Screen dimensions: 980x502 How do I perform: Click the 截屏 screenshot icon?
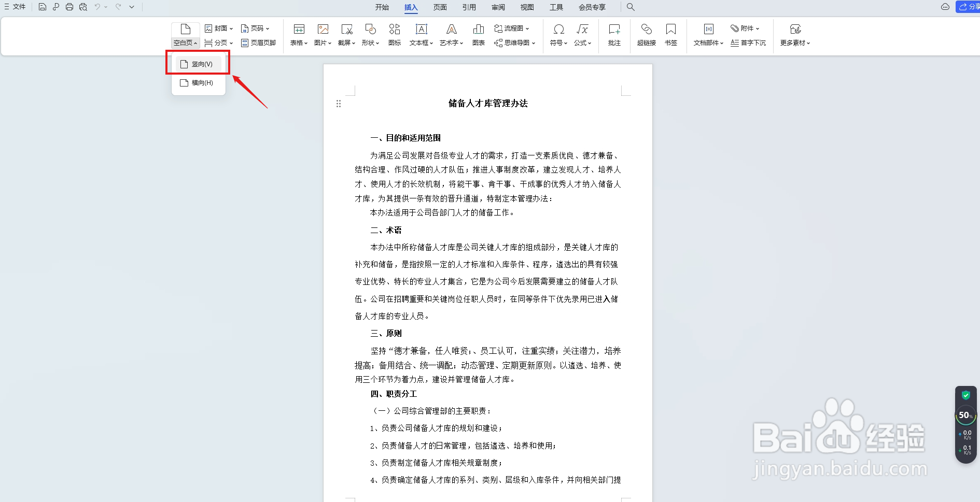point(346,29)
